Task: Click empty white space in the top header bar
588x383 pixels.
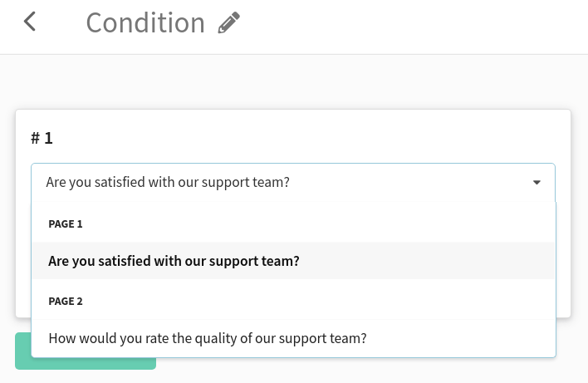Action: click(x=413, y=27)
